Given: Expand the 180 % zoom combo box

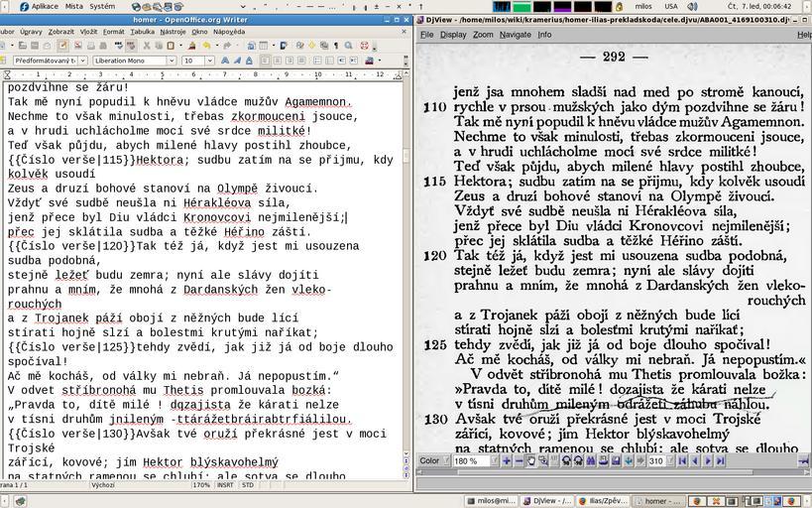Looking at the screenshot, I should (x=493, y=460).
